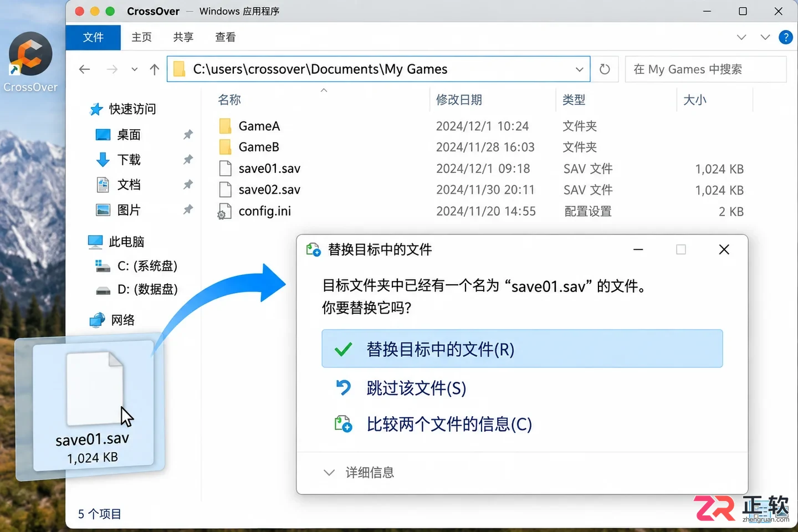Image resolution: width=798 pixels, height=532 pixels.
Task: Select the save02.sav file icon
Action: [x=225, y=190]
